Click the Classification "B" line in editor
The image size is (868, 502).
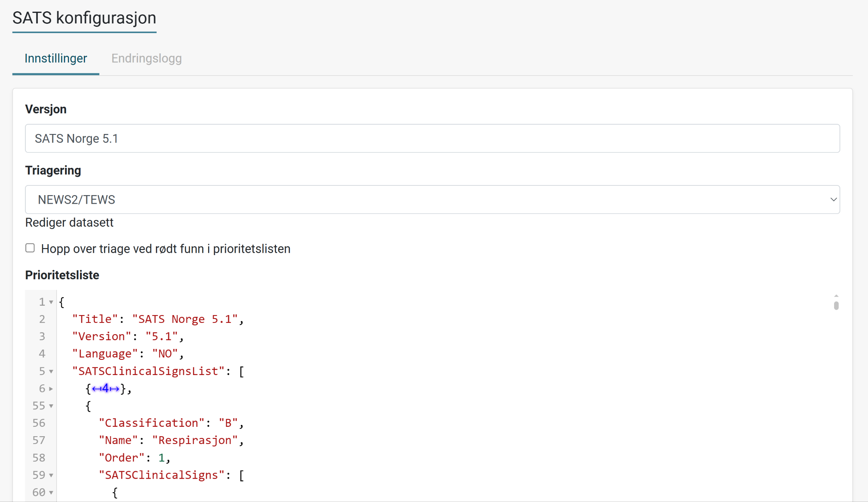pos(171,423)
